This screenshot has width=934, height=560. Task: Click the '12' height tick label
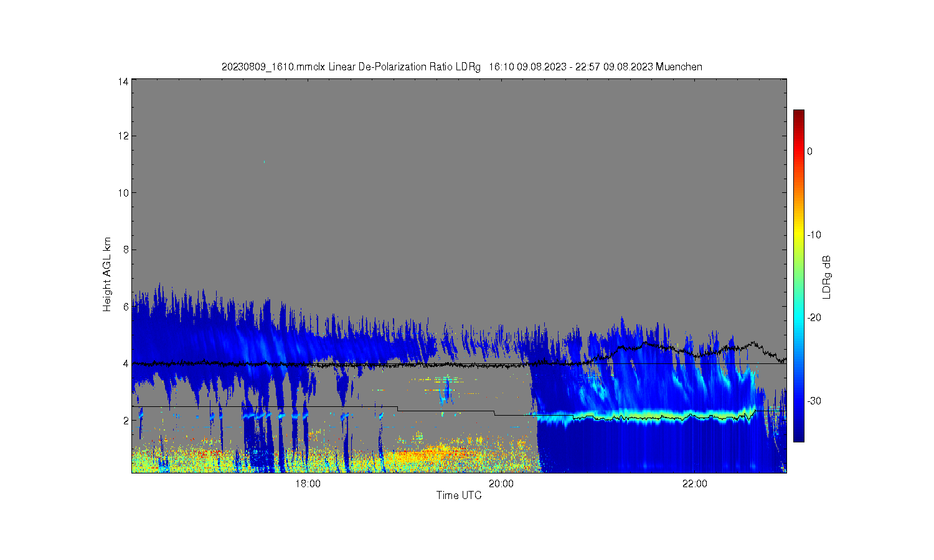coord(123,136)
